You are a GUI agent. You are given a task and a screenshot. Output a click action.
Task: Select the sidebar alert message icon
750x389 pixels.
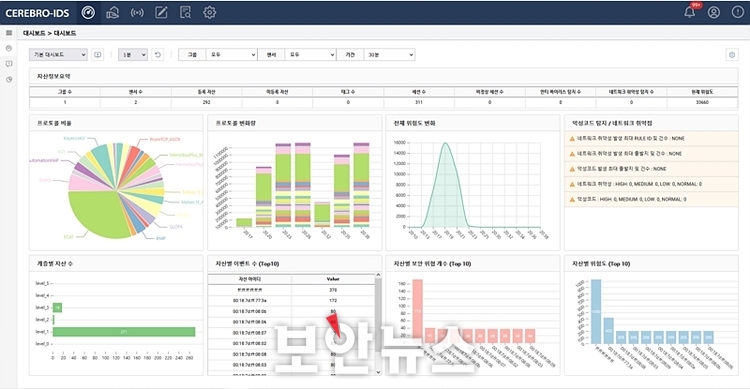[9, 64]
